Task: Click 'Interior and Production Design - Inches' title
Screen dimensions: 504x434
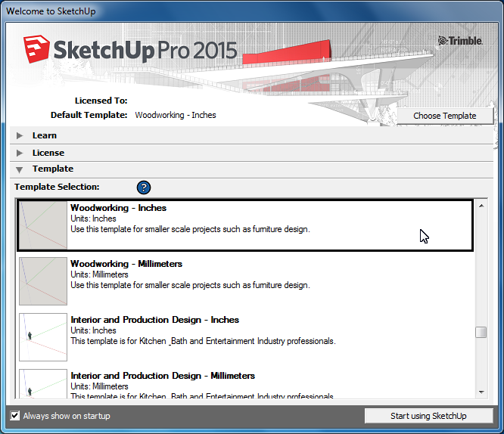Action: [x=155, y=320]
